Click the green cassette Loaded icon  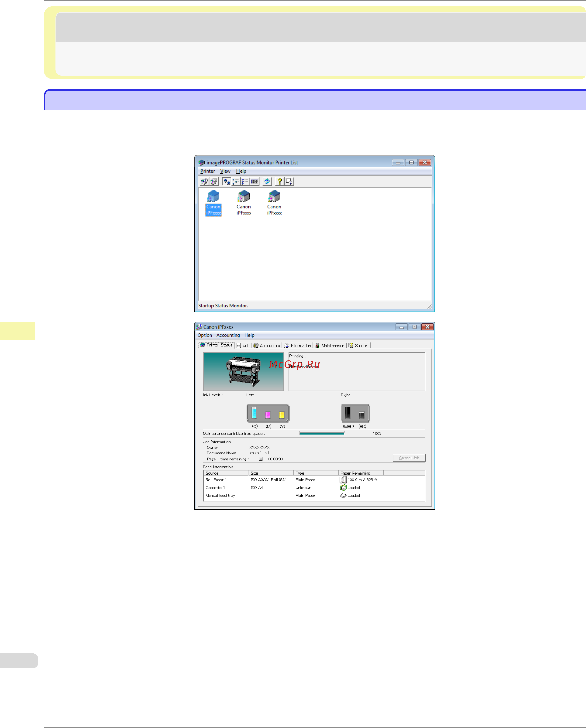point(343,488)
